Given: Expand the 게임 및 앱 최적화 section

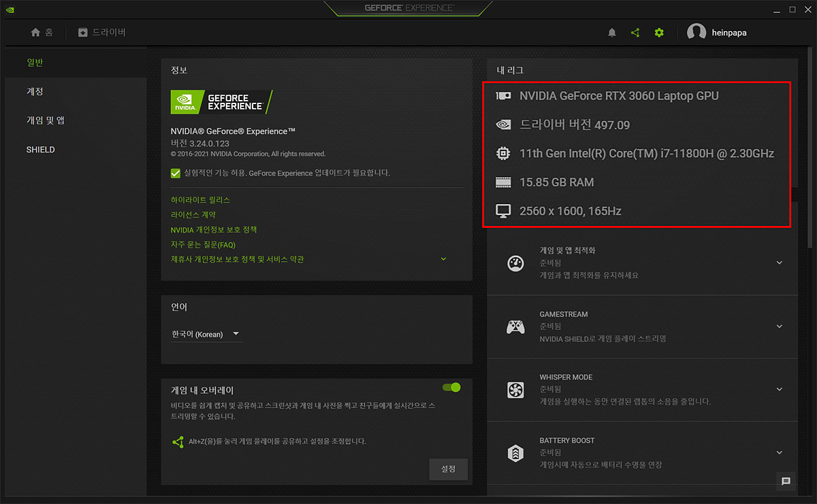Looking at the screenshot, I should (x=780, y=263).
